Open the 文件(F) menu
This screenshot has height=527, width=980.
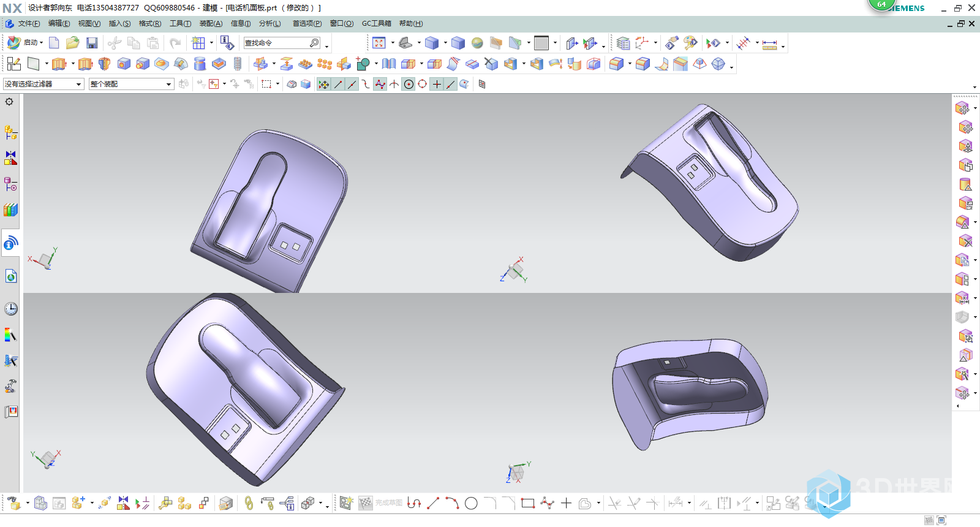(x=29, y=23)
